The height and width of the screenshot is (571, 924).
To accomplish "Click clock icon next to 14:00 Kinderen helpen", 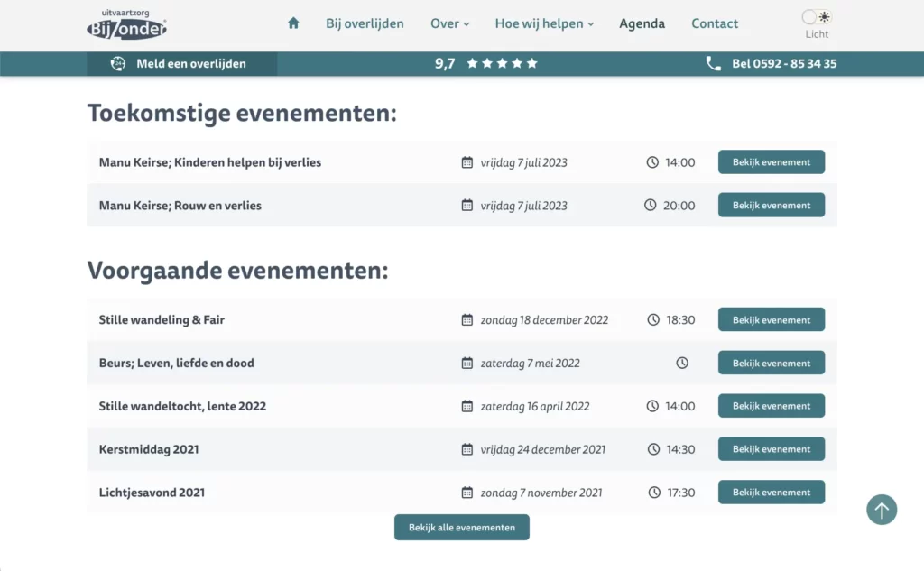I will 652,162.
